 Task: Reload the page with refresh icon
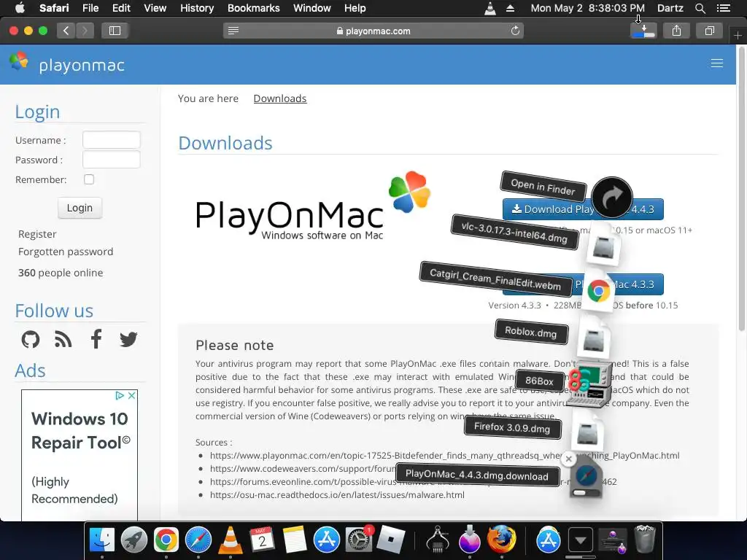tap(515, 31)
